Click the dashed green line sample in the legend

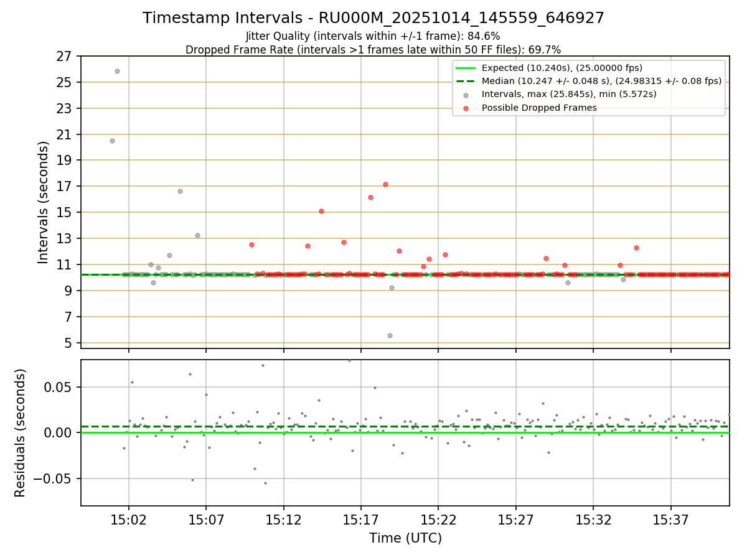tap(466, 81)
